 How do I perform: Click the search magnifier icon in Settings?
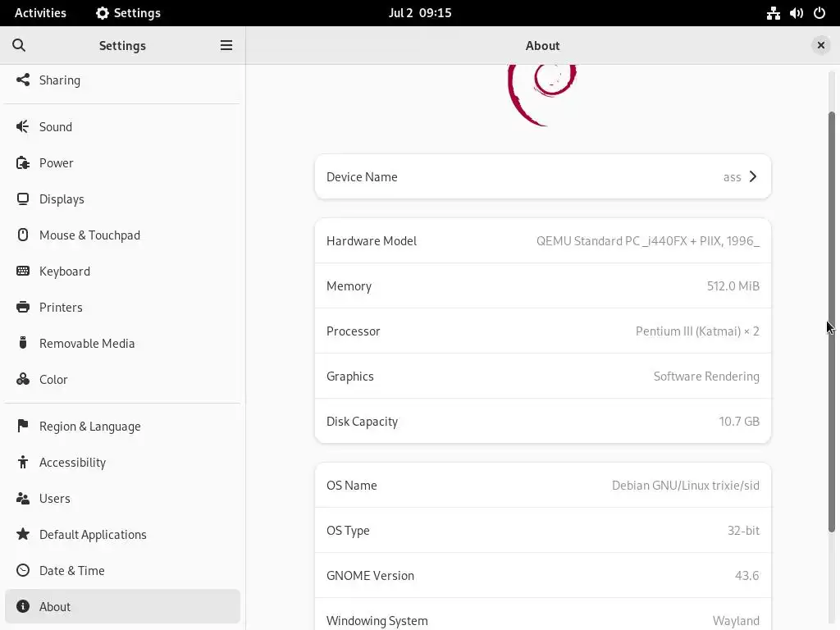(x=19, y=45)
